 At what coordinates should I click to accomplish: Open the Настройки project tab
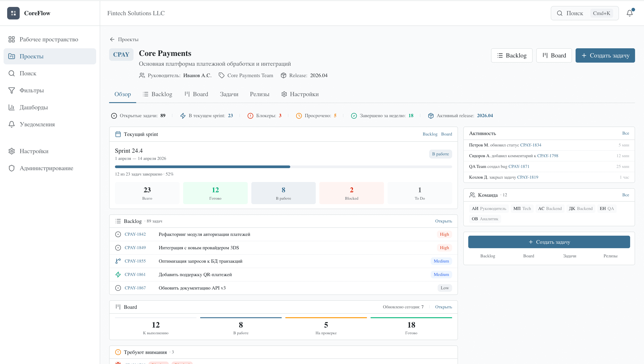pos(300,94)
